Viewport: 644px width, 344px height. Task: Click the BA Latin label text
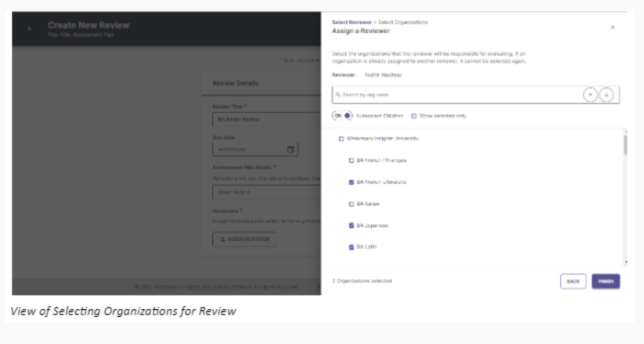pyautogui.click(x=367, y=247)
